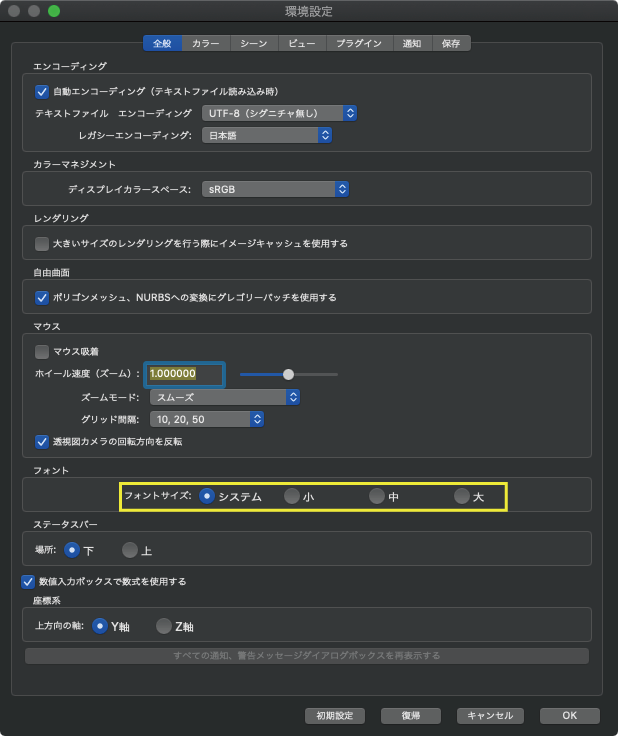Enable the マウス吸着 checkbox
Viewport: 618px width, 736px height.
(42, 352)
